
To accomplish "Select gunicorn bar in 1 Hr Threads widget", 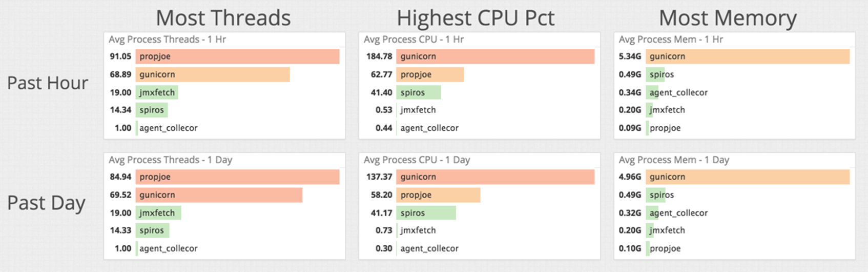I will [x=213, y=74].
